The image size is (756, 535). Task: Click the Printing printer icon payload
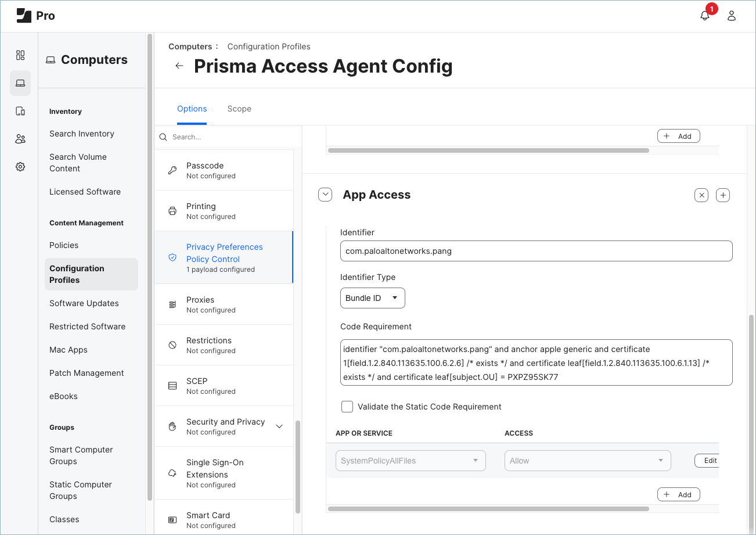pyautogui.click(x=172, y=211)
